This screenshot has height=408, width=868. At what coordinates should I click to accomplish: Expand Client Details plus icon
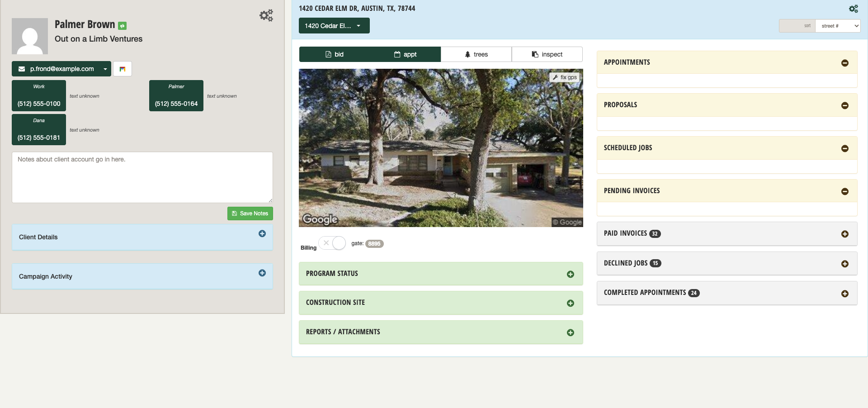pos(262,233)
